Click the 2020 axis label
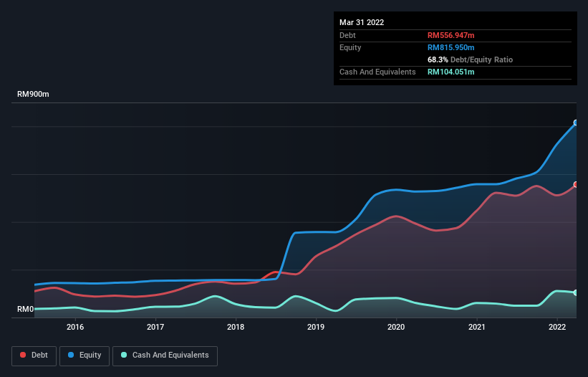This screenshot has width=588, height=377. pyautogui.click(x=396, y=327)
